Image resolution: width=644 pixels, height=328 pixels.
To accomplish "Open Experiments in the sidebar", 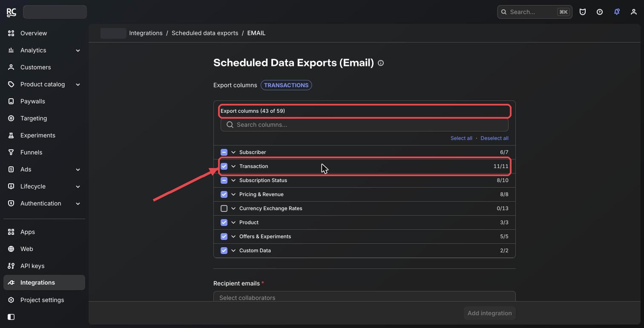I will pos(44,135).
